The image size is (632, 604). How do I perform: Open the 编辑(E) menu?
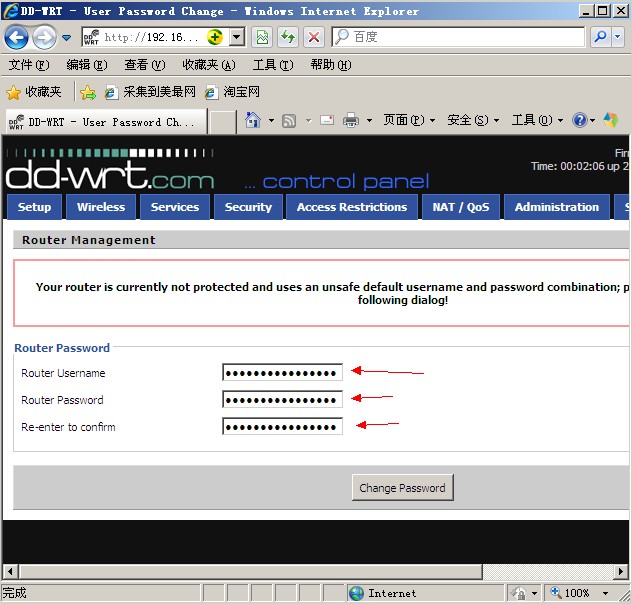tap(87, 65)
